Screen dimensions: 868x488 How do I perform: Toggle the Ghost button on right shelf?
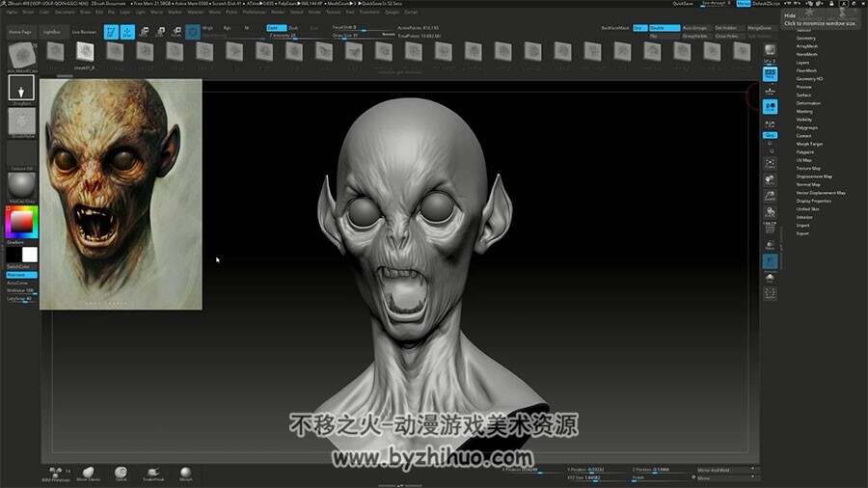(770, 261)
